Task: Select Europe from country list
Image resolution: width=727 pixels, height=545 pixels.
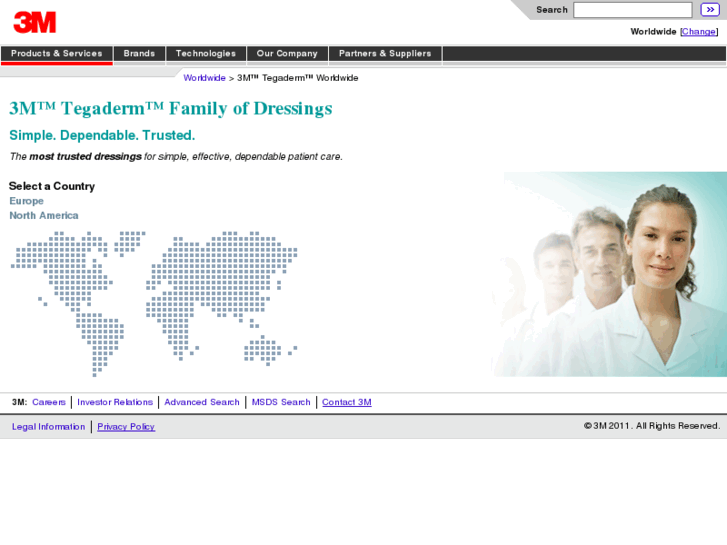Action: (x=26, y=201)
